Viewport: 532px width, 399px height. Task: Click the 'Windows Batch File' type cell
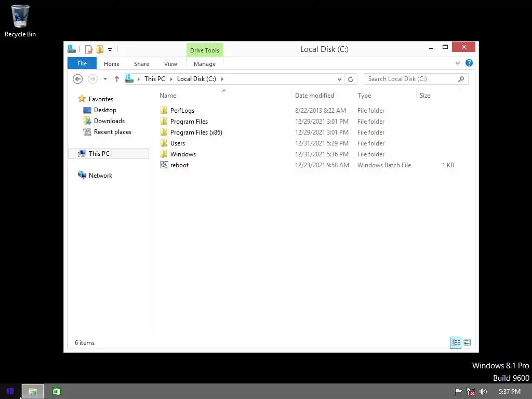(x=384, y=165)
